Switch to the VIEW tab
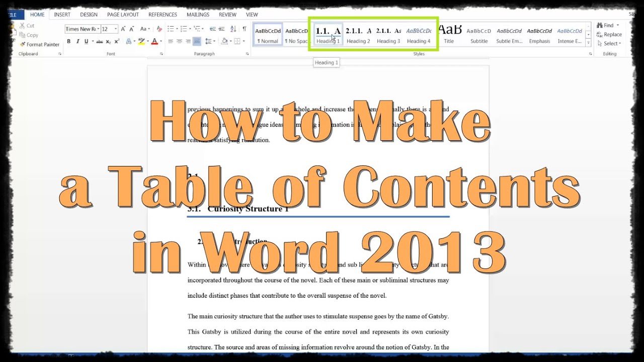The height and width of the screenshot is (362, 644). [x=252, y=15]
